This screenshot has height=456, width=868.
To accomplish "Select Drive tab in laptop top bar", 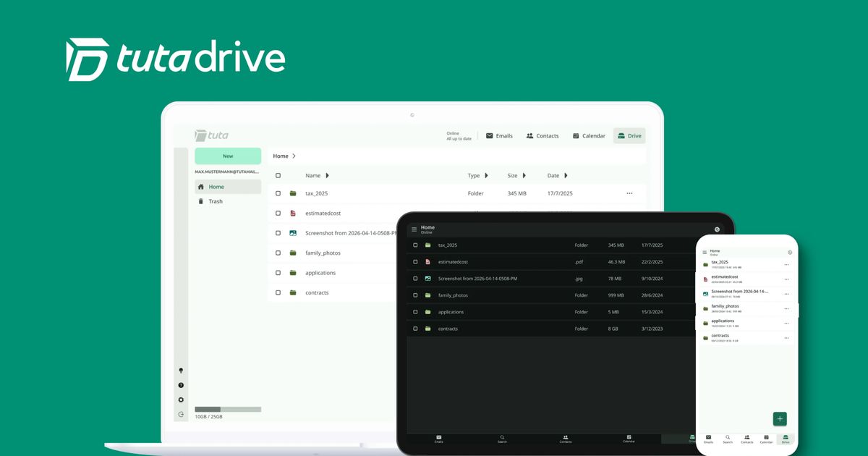I will (629, 136).
